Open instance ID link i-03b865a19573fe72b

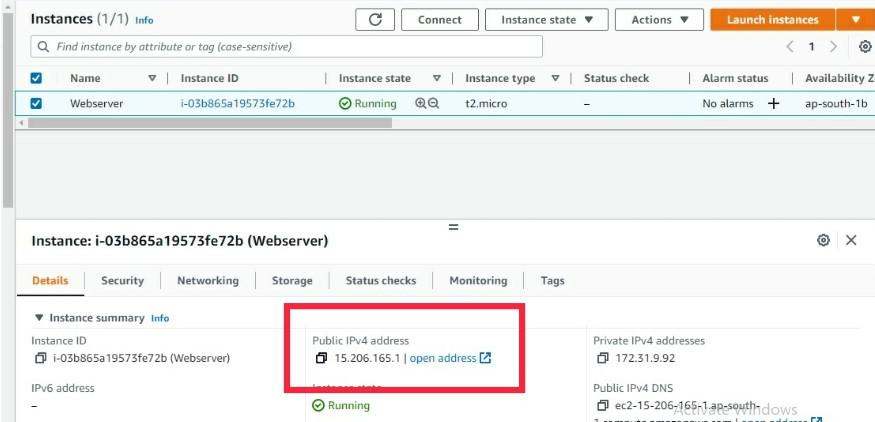pyautogui.click(x=238, y=103)
